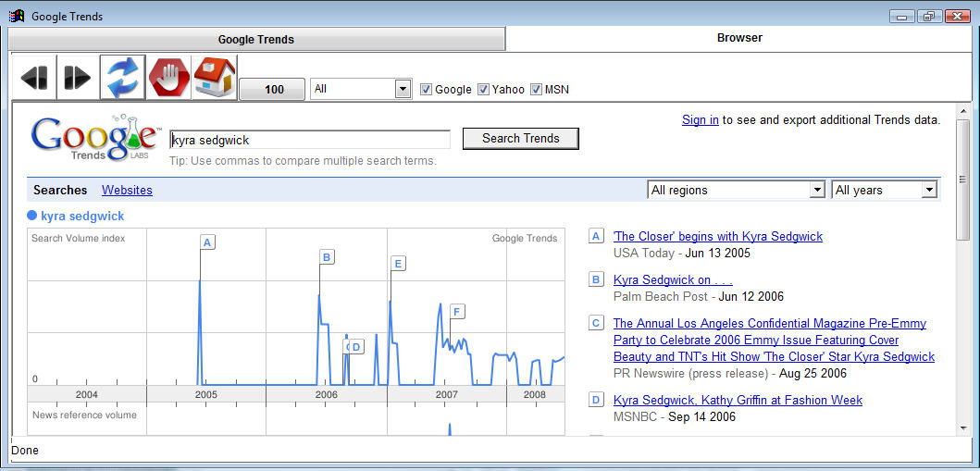Click the Search Trends button

(521, 139)
